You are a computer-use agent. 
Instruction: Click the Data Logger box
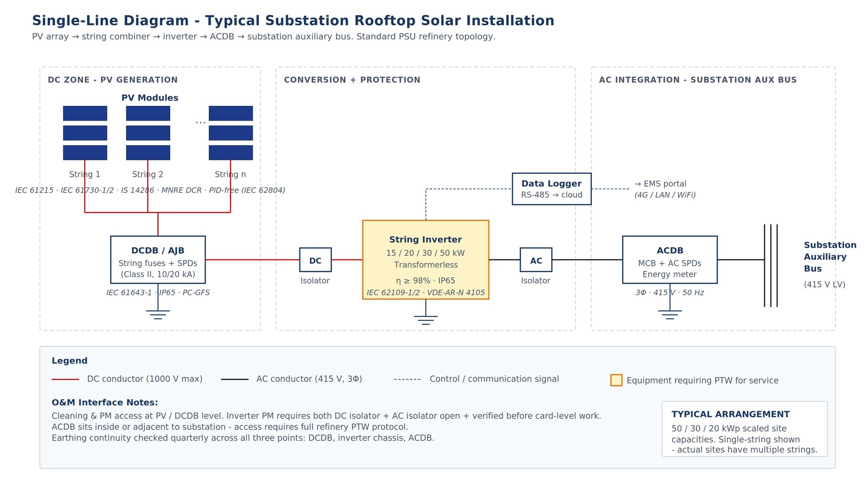[552, 189]
